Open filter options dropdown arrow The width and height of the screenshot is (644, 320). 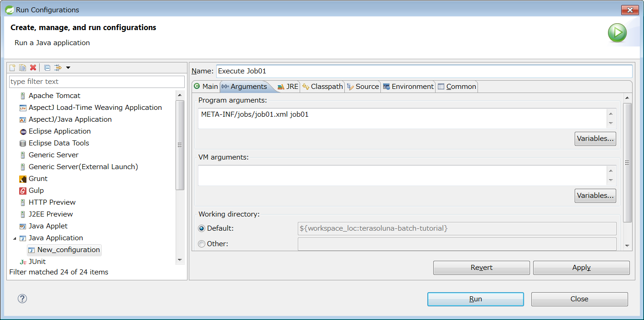coord(68,67)
